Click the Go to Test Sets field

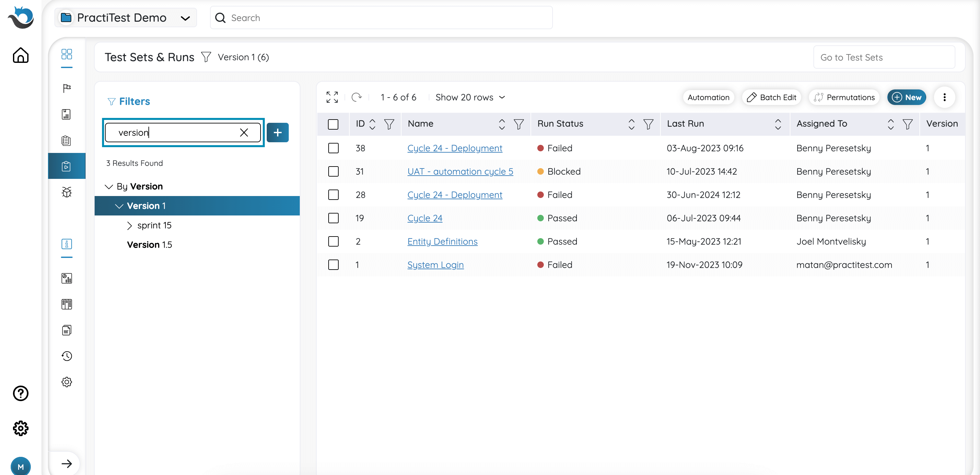[x=884, y=57]
